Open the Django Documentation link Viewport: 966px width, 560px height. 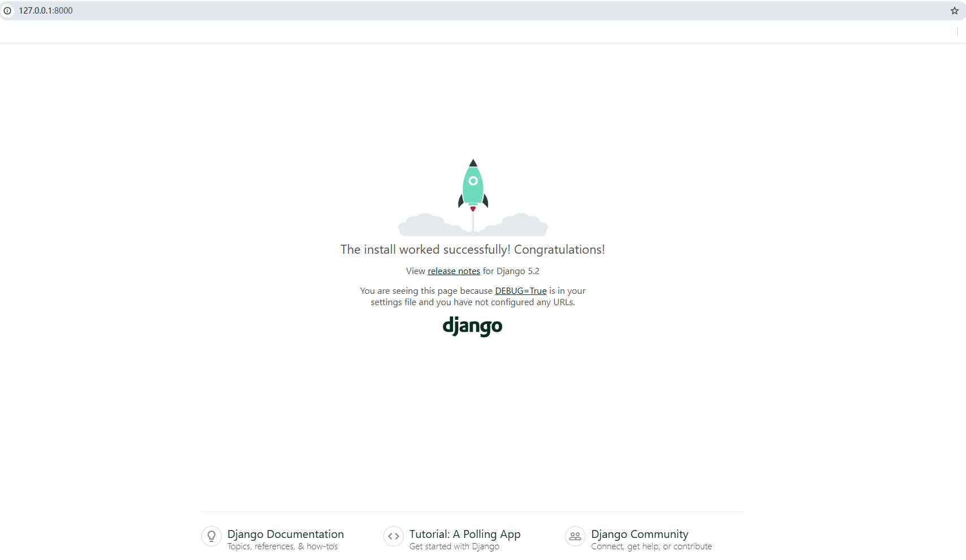(286, 534)
